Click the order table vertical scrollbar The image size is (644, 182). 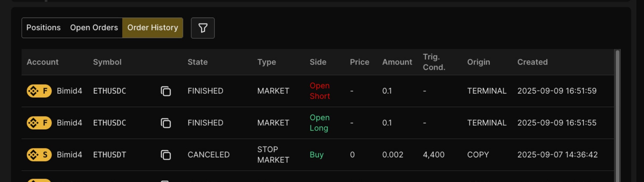click(x=617, y=113)
